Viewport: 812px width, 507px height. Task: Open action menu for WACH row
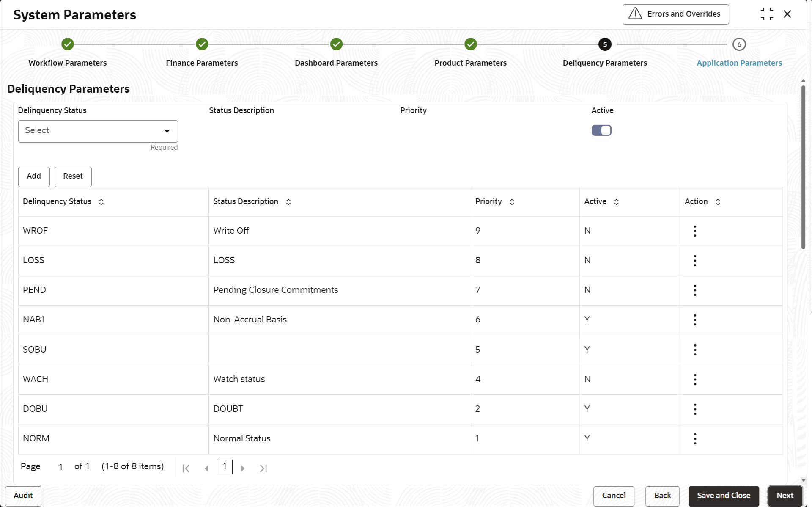click(x=695, y=380)
